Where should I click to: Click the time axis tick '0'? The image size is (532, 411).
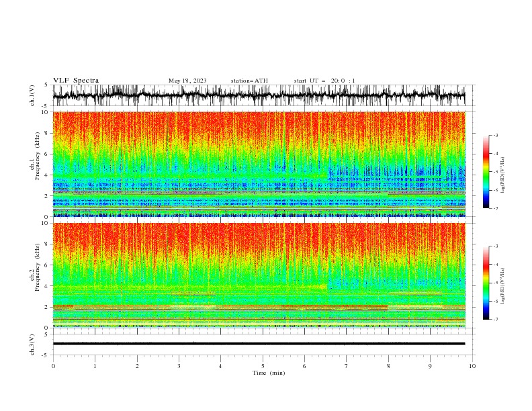click(53, 366)
